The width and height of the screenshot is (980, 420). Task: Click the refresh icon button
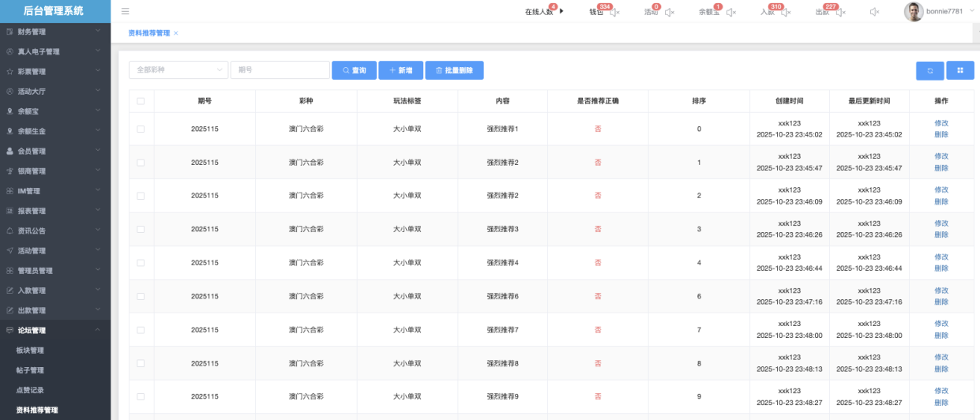point(929,70)
